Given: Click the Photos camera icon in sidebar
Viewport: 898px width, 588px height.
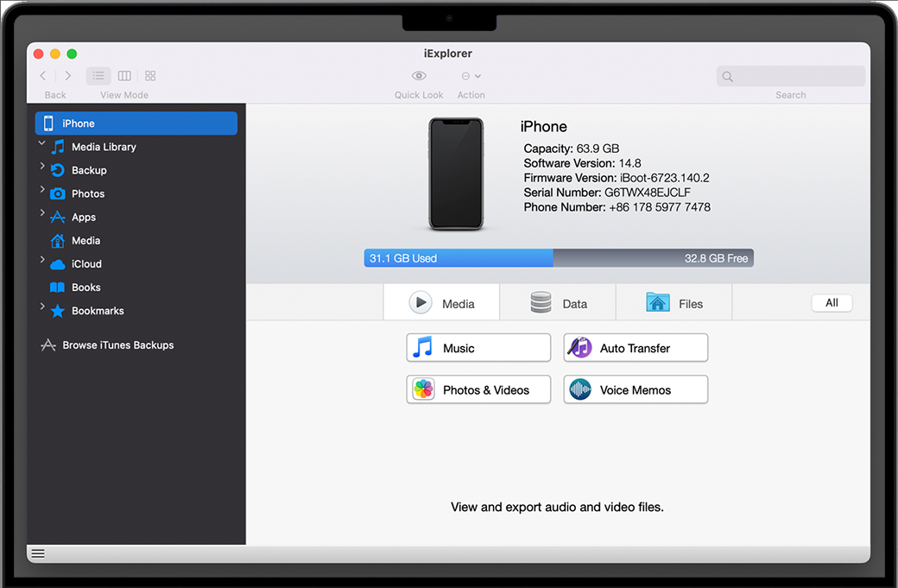Looking at the screenshot, I should tap(57, 193).
